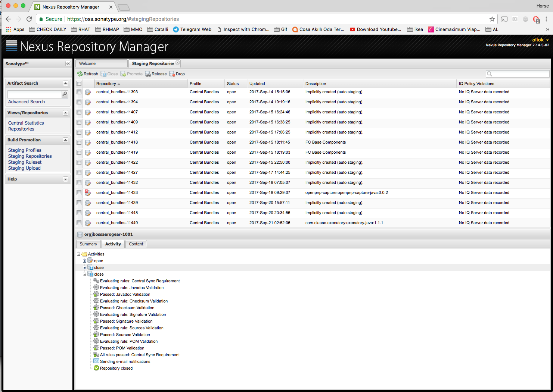Check the box for central_bundles-11432
The image size is (553, 392).
(79, 182)
